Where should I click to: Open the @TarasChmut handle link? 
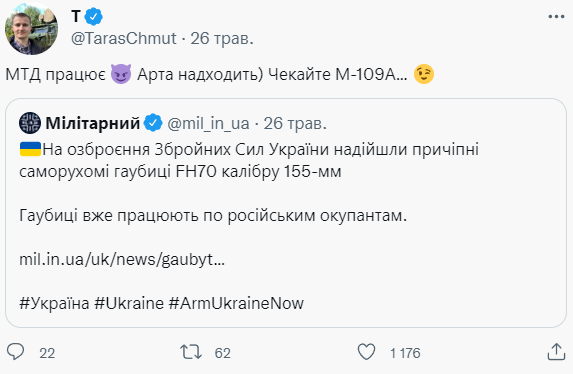coord(124,38)
